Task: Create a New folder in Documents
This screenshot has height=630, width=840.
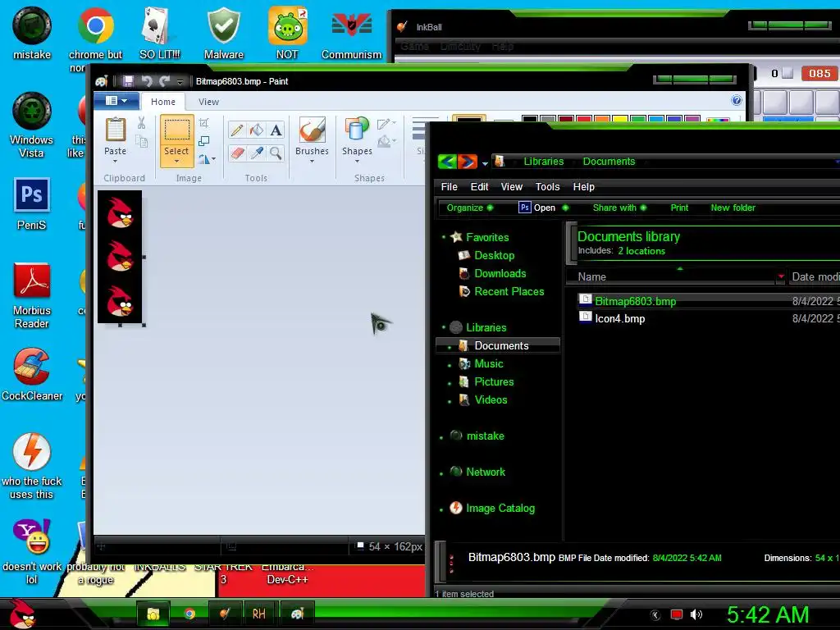Action: [x=733, y=208]
